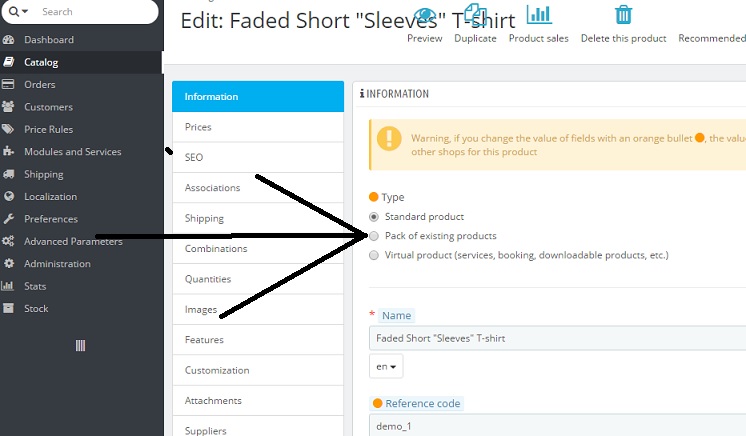Collapse the sidebar menu handle
This screenshot has height=436, width=746.
(x=81, y=345)
